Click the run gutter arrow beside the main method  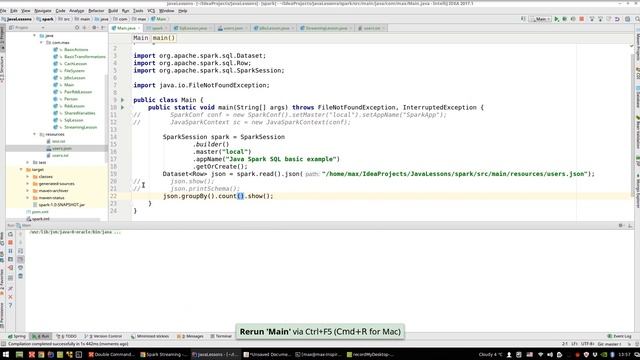(x=122, y=107)
